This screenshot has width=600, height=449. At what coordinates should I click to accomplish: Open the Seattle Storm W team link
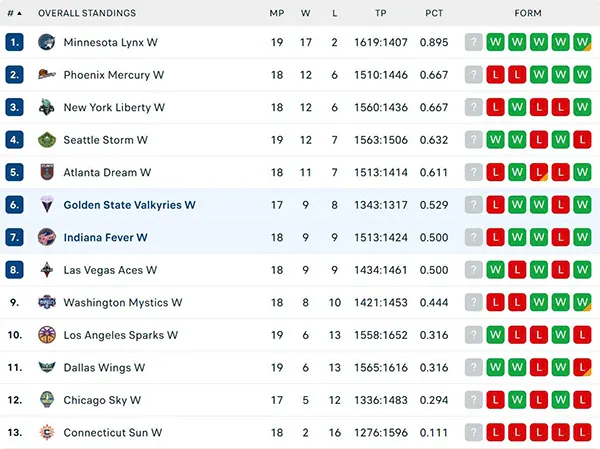[105, 140]
